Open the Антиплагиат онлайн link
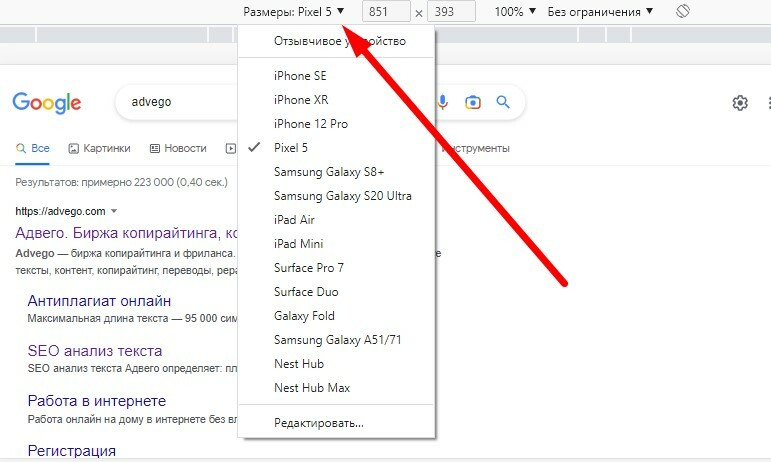Viewport: 771px width, 462px height. coord(99,301)
